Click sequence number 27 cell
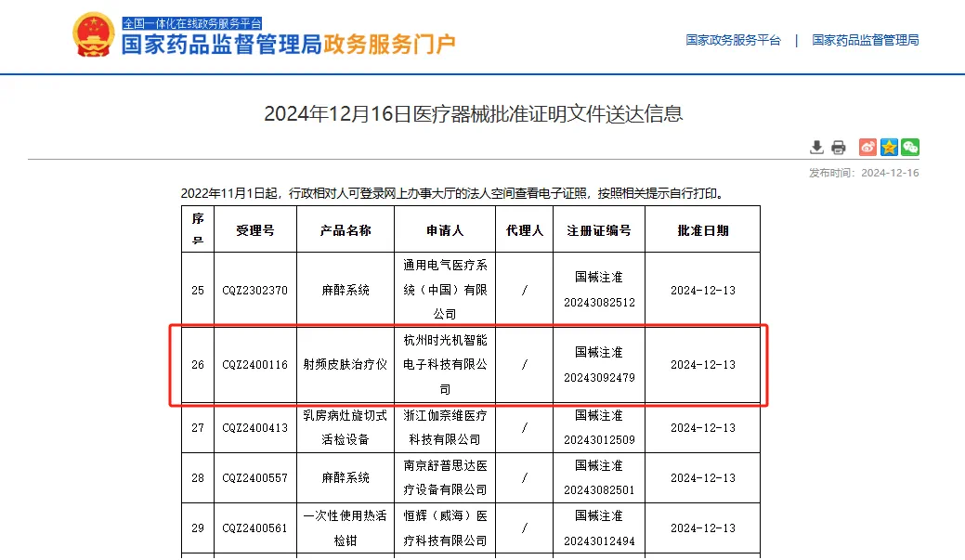Viewport: 965px width, 560px height. pos(198,428)
